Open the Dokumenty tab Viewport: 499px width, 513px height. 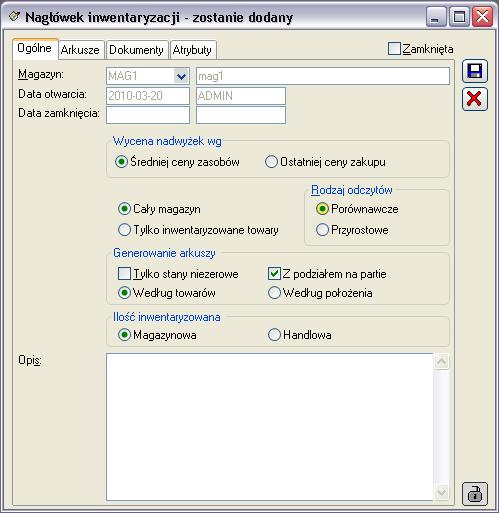[x=136, y=50]
